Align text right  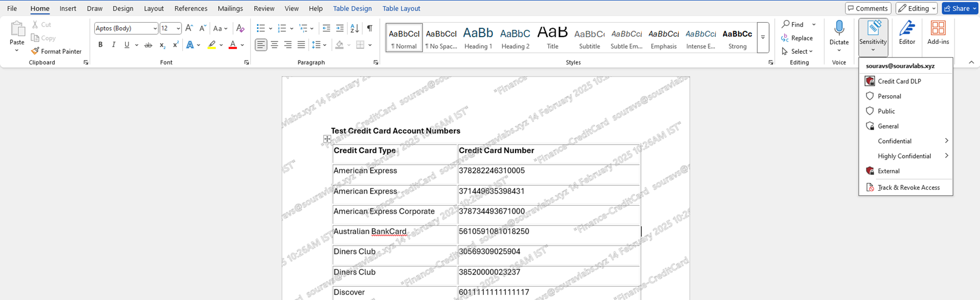pyautogui.click(x=288, y=45)
